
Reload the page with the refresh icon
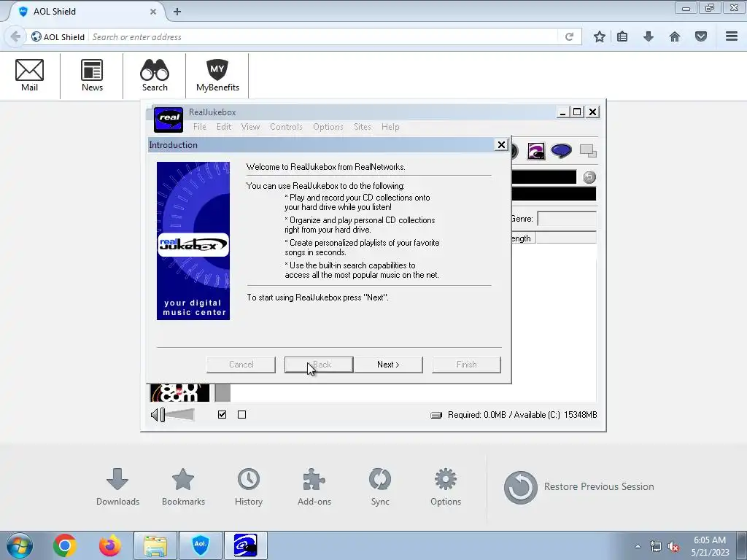569,36
